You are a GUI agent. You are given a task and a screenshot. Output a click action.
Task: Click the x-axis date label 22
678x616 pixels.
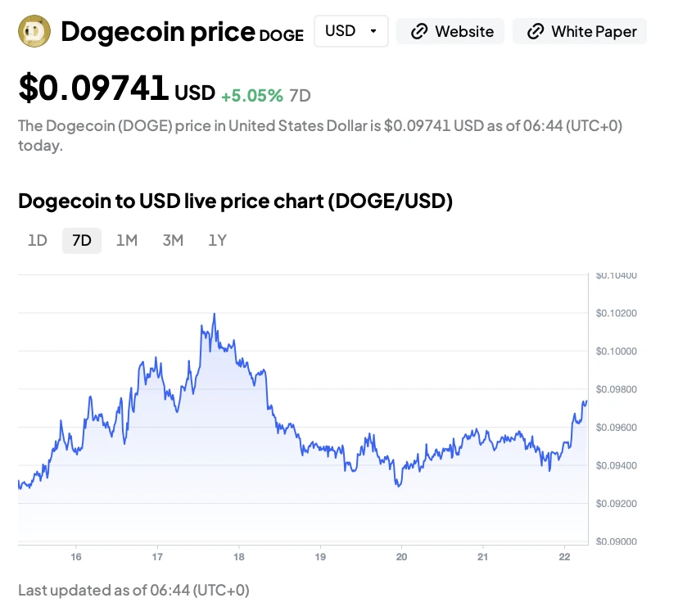[x=564, y=558]
